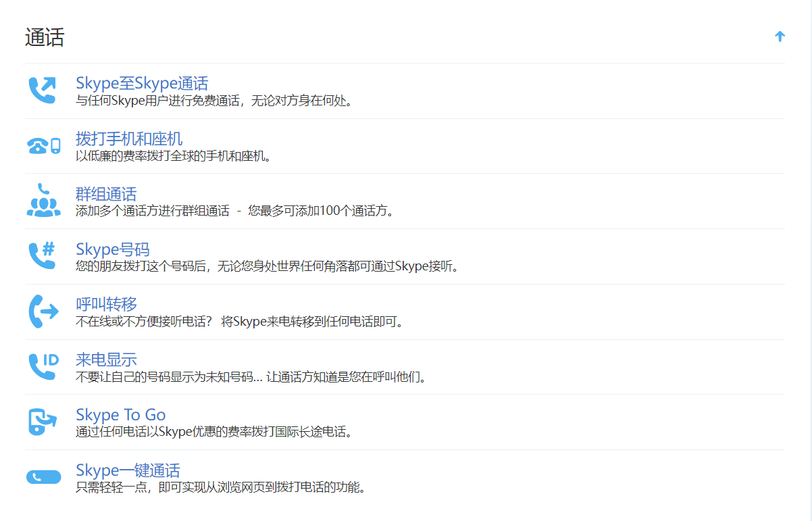Click the 群组通话 group call icon
Screen dimensions: 812x521
[44, 200]
